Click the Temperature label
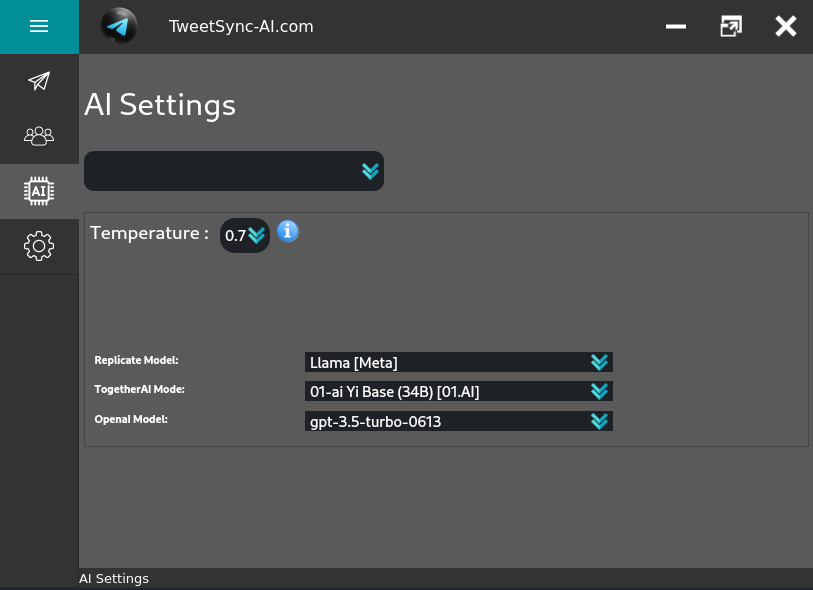813x590 pixels. (x=149, y=233)
